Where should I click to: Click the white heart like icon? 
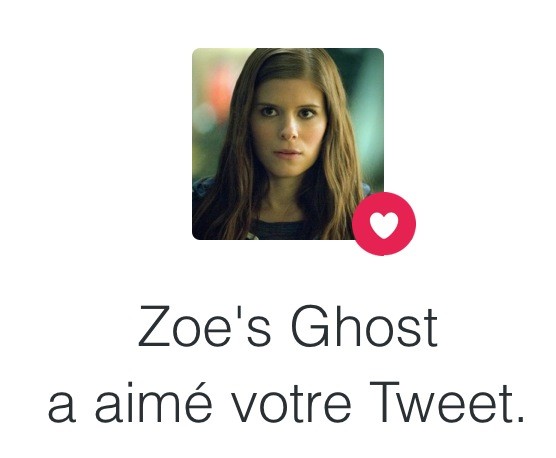tap(384, 225)
